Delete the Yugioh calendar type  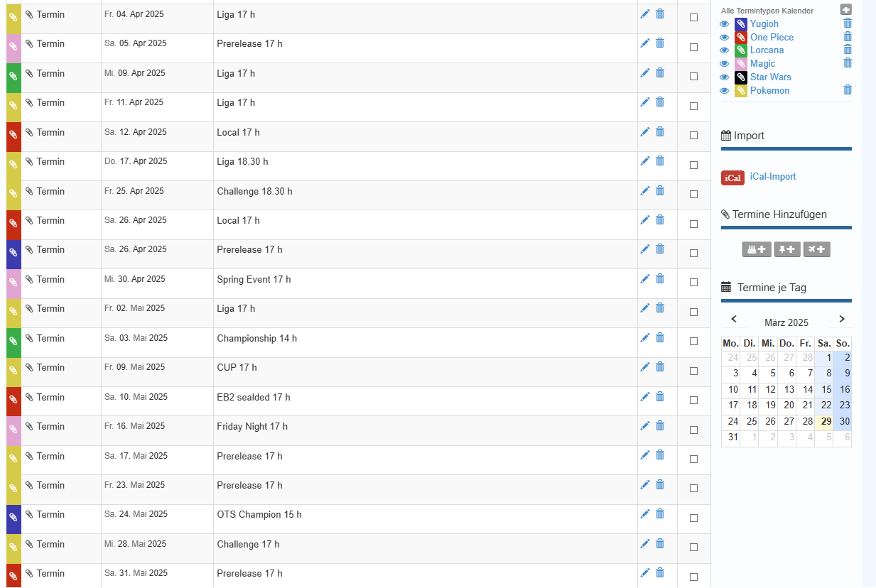point(848,23)
